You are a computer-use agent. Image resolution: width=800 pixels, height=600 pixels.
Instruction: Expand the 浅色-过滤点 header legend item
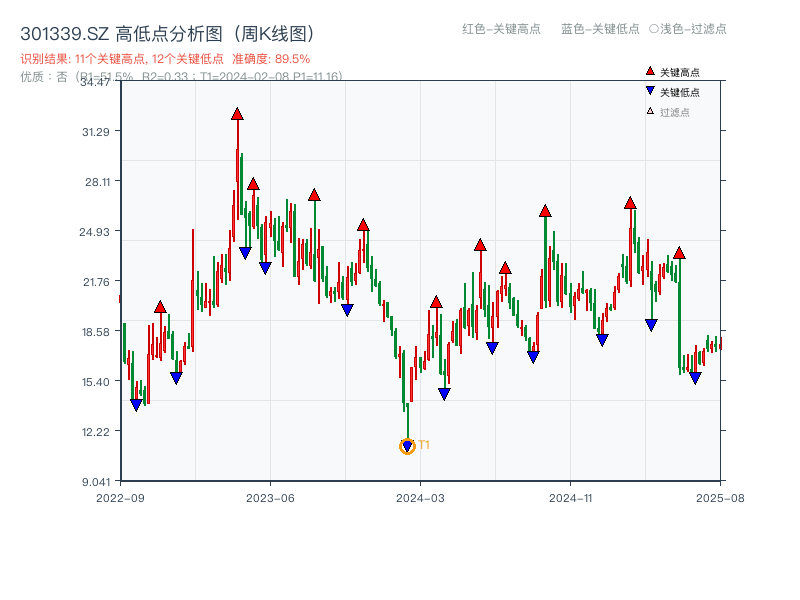[686, 30]
